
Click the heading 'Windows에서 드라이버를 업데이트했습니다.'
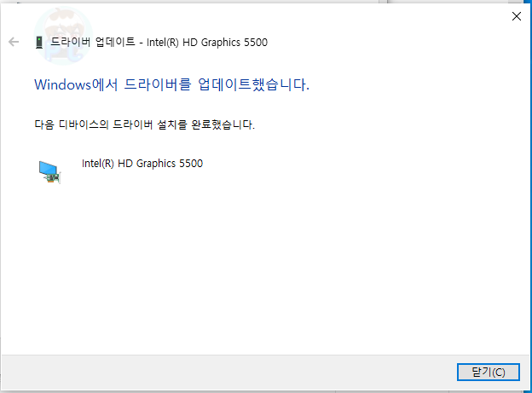(171, 84)
